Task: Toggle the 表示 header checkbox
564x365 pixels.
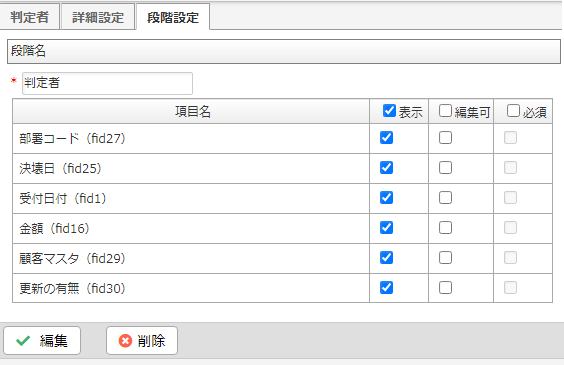Action: [x=390, y=111]
